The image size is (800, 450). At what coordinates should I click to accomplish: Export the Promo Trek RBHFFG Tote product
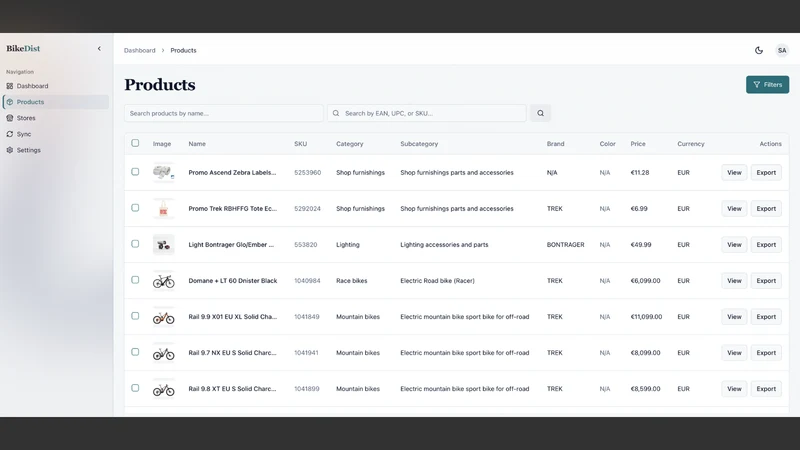click(766, 209)
